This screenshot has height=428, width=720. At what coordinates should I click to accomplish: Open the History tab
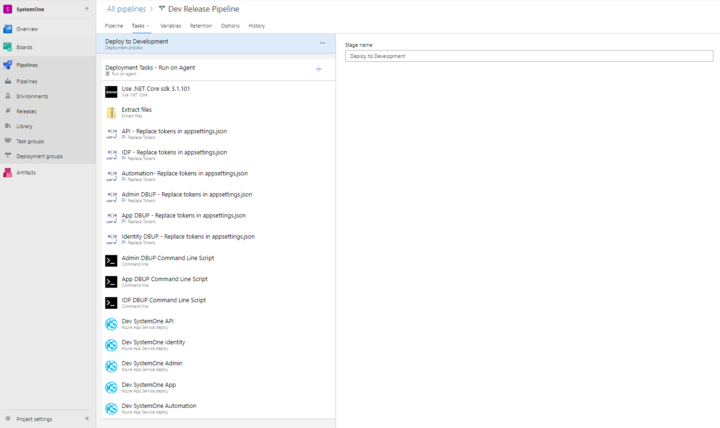coord(257,26)
